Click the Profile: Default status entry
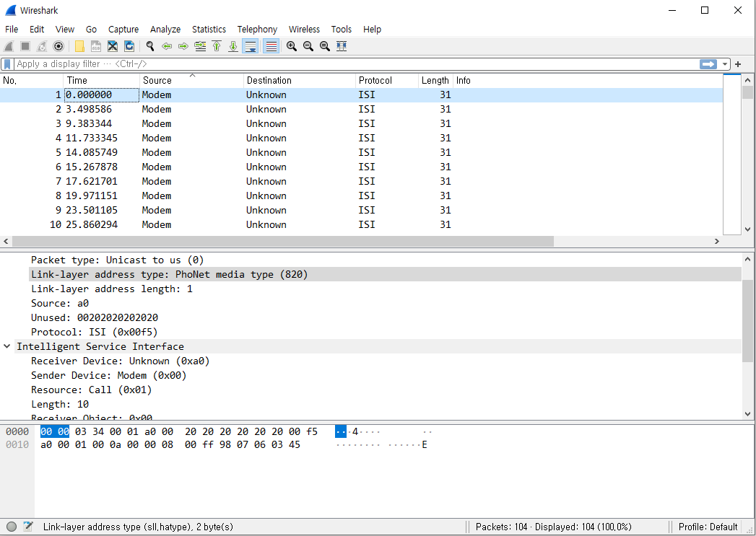The image size is (756, 536). pos(708,527)
